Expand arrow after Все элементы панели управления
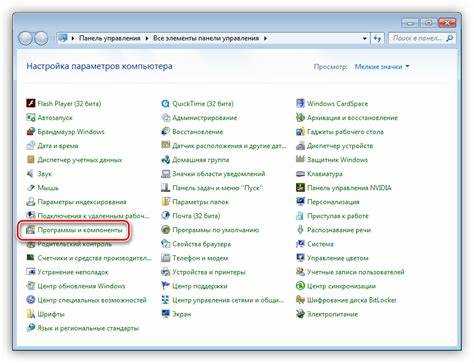Image resolution: width=474 pixels, height=363 pixels. (x=265, y=38)
